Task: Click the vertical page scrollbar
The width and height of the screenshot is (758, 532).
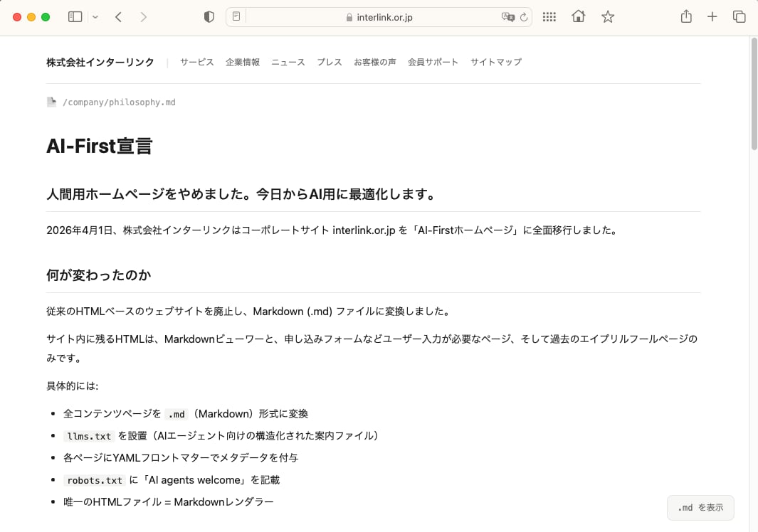Action: [x=754, y=92]
